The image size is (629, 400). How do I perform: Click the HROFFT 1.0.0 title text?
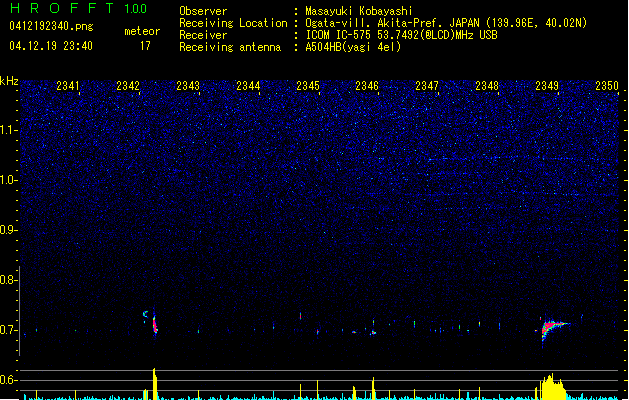click(79, 8)
